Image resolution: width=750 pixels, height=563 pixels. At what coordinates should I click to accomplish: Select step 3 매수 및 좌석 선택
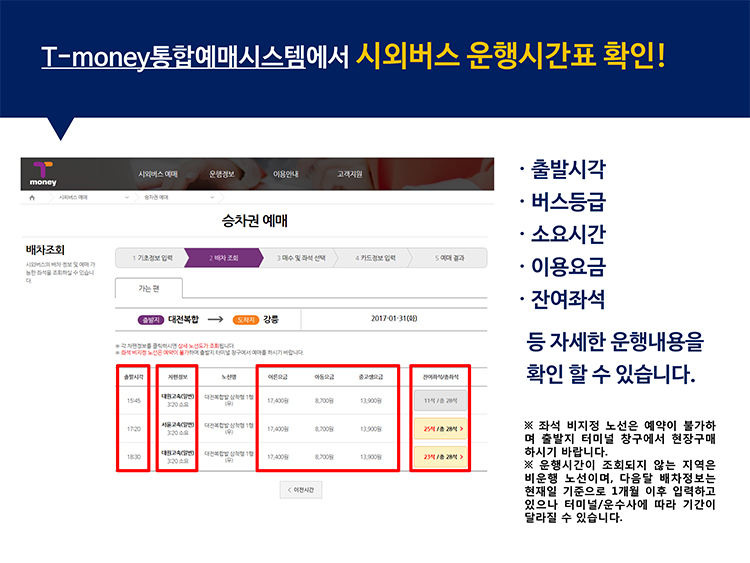coord(301,258)
